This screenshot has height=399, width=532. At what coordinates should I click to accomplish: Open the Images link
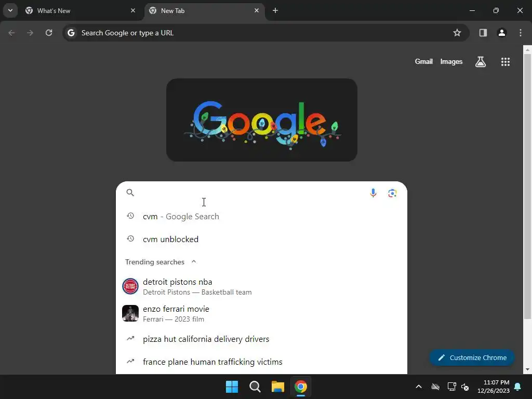tap(451, 61)
